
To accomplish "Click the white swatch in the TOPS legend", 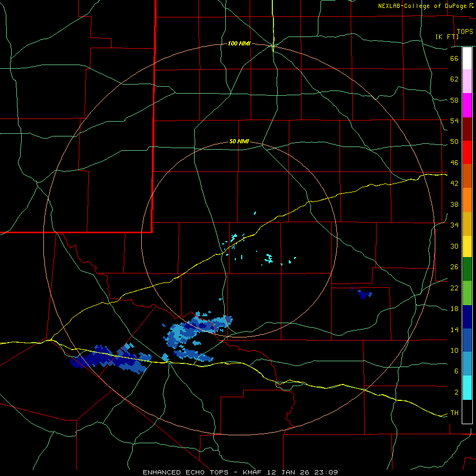I will [467, 58].
